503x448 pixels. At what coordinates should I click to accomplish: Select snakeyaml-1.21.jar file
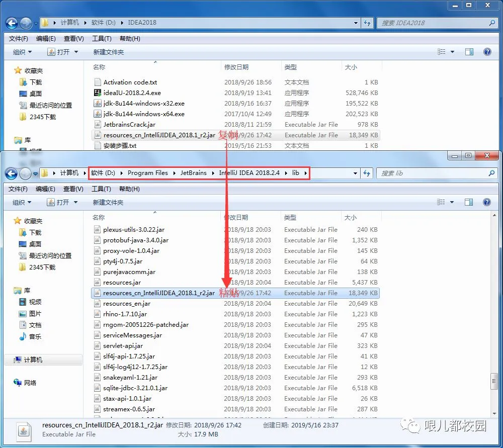[130, 377]
